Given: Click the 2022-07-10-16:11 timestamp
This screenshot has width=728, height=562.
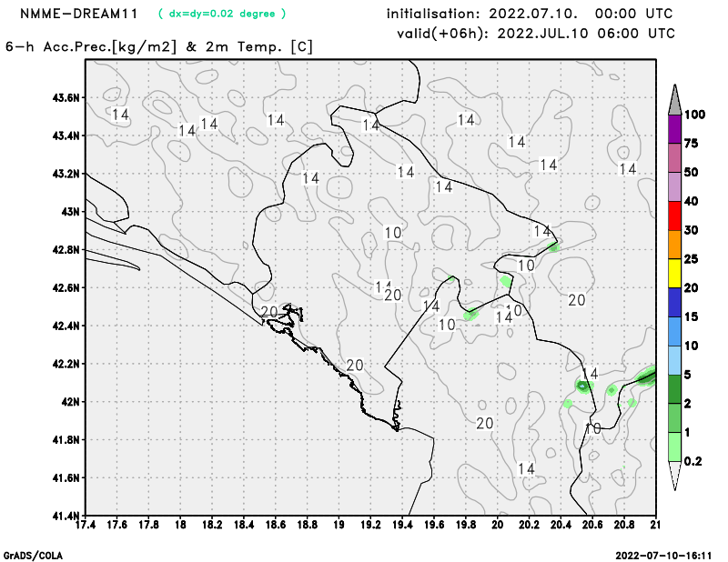Looking at the screenshot, I should pyautogui.click(x=663, y=556).
